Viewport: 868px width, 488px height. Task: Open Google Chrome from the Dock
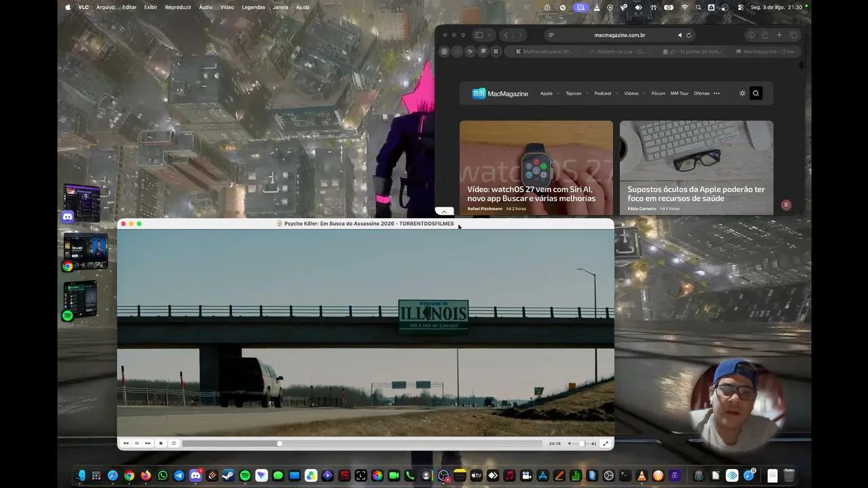(x=129, y=476)
